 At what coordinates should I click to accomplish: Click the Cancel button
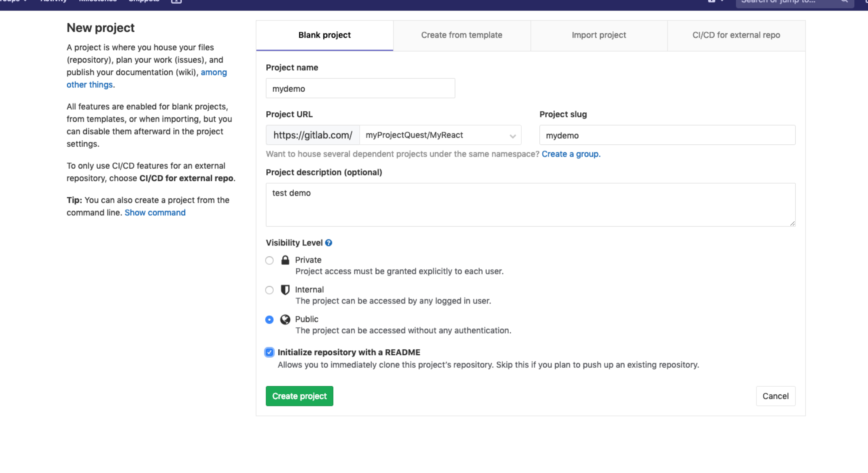tap(775, 396)
